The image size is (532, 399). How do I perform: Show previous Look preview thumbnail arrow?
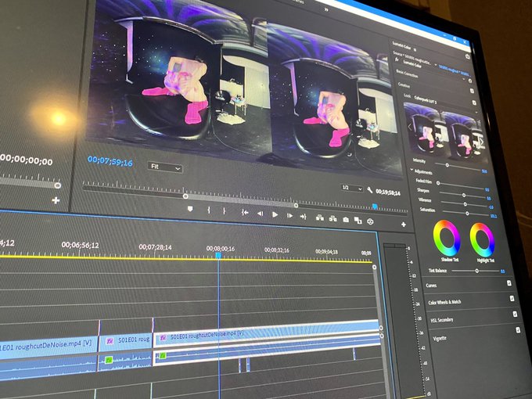(x=409, y=127)
